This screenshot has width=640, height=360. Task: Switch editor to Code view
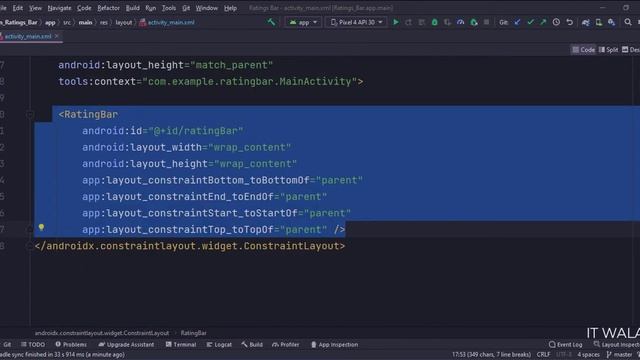(583, 50)
